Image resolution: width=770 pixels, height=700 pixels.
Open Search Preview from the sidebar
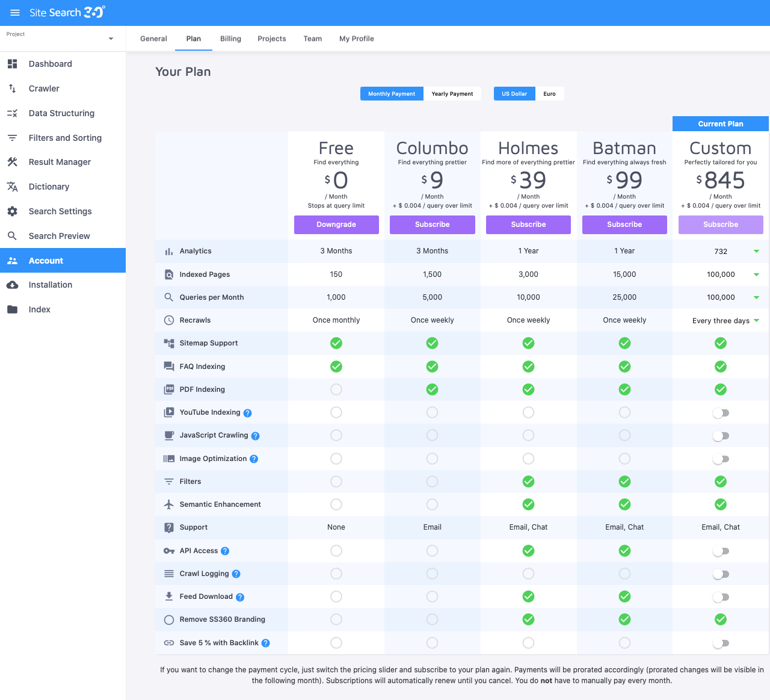tap(60, 236)
